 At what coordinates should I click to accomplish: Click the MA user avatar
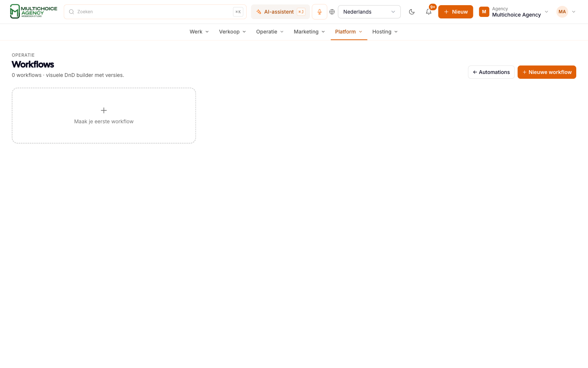click(x=562, y=12)
